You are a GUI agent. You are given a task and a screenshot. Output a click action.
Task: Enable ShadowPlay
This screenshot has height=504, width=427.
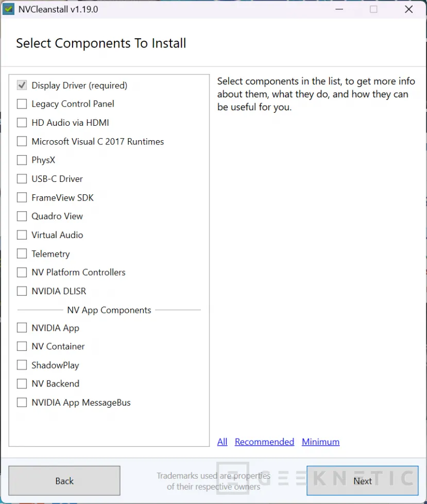point(22,365)
